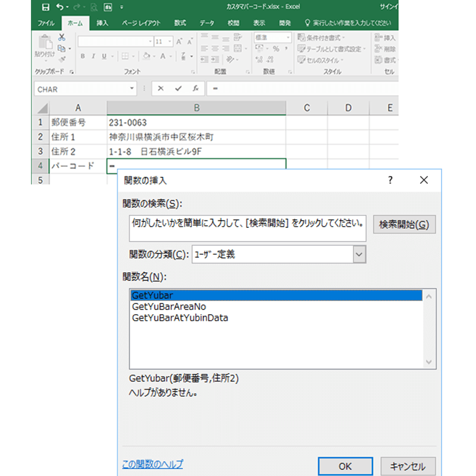Click the Increase Decimal icon
Viewport: 476px width, 476px height.
(x=260, y=58)
